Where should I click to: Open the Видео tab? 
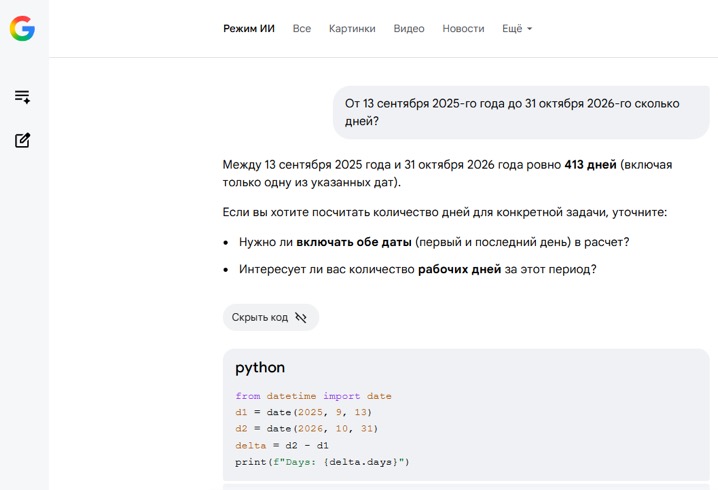[409, 28]
